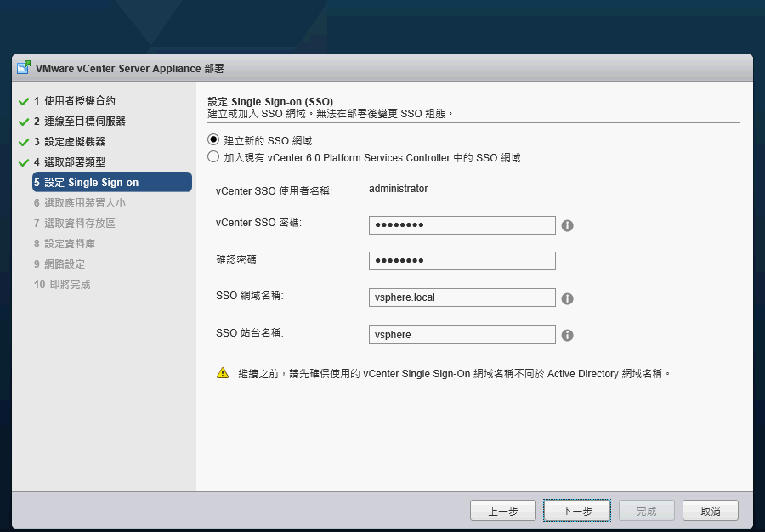
Task: Click the administrator username text
Action: (x=398, y=189)
